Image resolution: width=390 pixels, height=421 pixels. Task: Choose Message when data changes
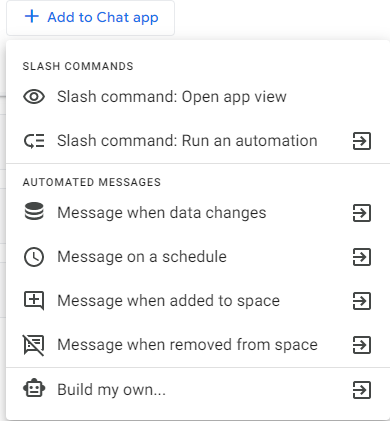[x=198, y=213]
